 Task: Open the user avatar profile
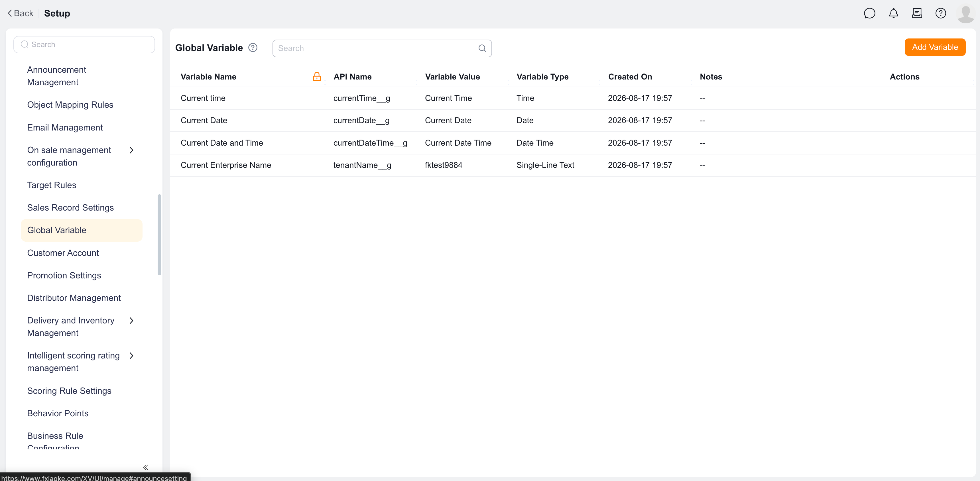pyautogui.click(x=965, y=15)
